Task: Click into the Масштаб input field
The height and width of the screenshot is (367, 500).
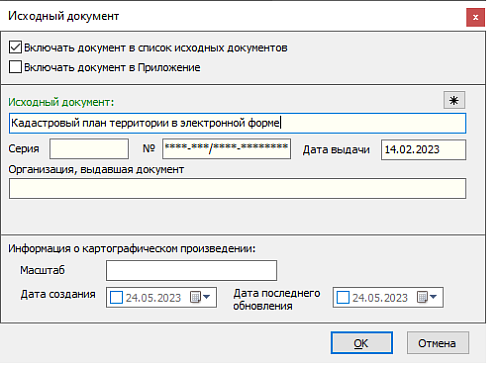Action: click(x=191, y=270)
